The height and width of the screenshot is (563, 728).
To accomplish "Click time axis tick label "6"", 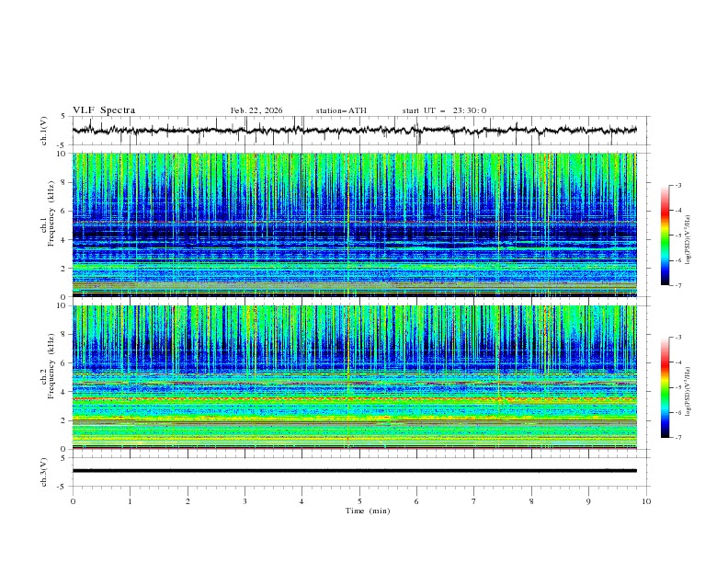I will pos(416,501).
